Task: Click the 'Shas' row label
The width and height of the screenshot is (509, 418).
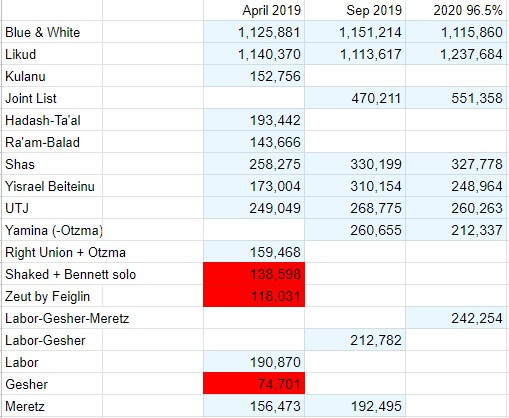Action: pyautogui.click(x=20, y=164)
